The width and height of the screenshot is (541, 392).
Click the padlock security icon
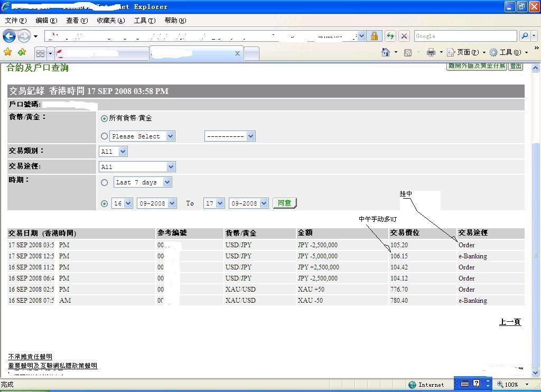click(x=374, y=36)
